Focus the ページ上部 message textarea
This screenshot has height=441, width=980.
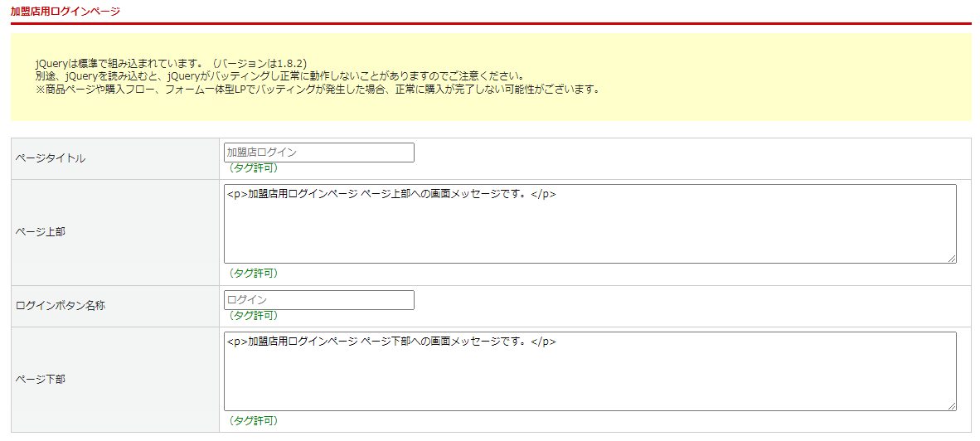pos(589,224)
